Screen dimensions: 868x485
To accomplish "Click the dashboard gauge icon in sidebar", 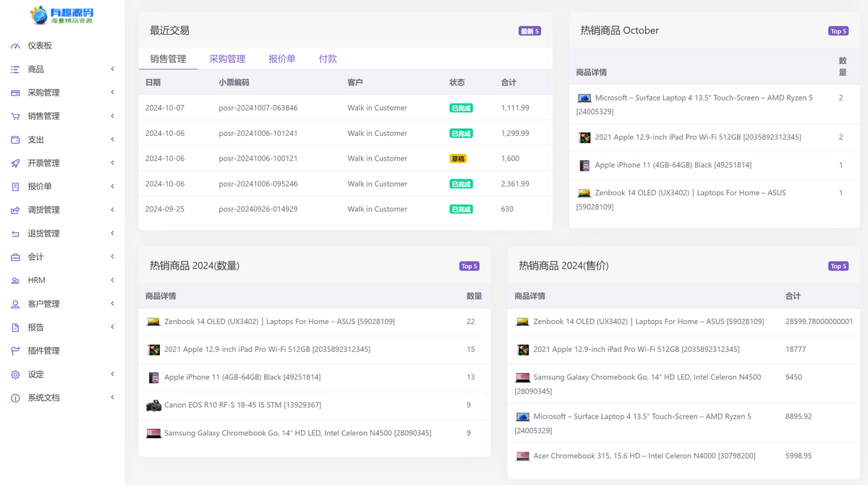I will click(x=15, y=46).
